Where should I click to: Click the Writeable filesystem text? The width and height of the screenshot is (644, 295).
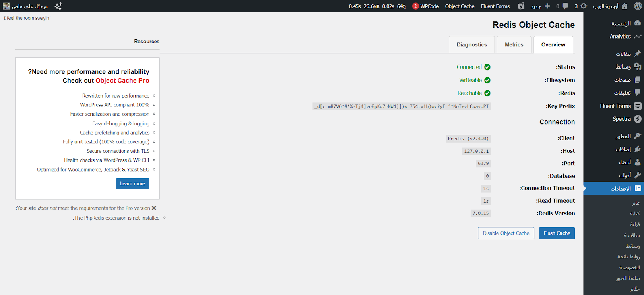pos(471,80)
